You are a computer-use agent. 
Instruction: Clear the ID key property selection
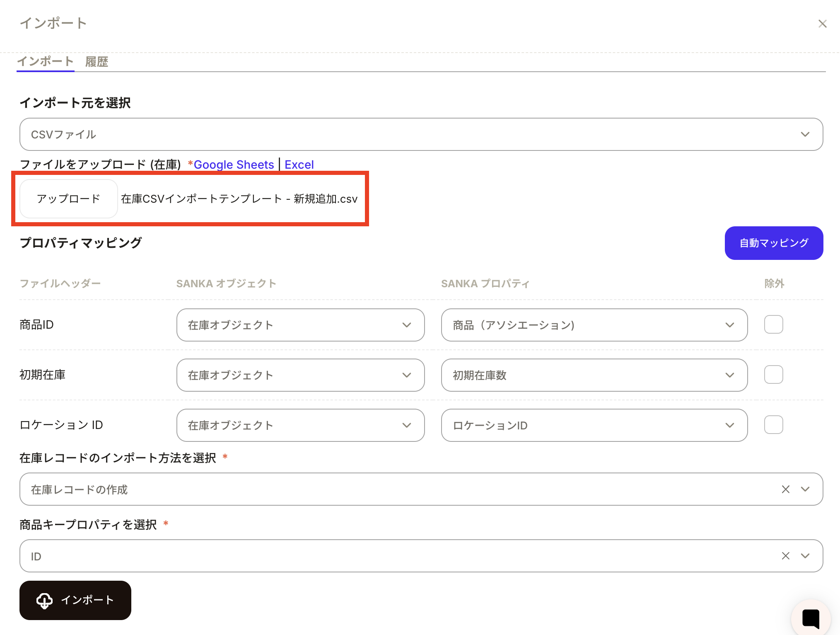click(x=785, y=556)
